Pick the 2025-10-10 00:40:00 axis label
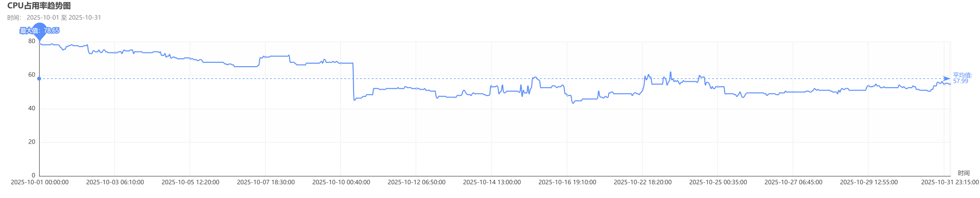 click(x=341, y=182)
